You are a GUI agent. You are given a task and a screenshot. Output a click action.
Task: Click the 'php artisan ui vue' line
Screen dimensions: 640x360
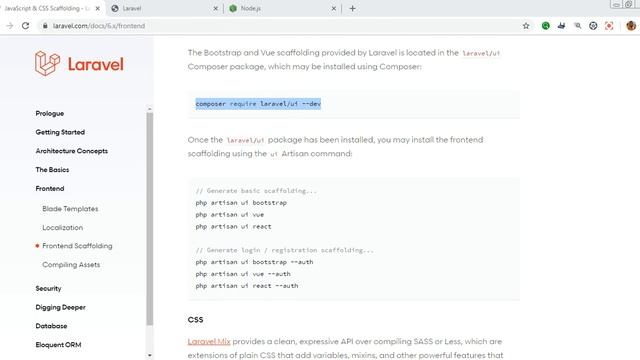click(230, 215)
